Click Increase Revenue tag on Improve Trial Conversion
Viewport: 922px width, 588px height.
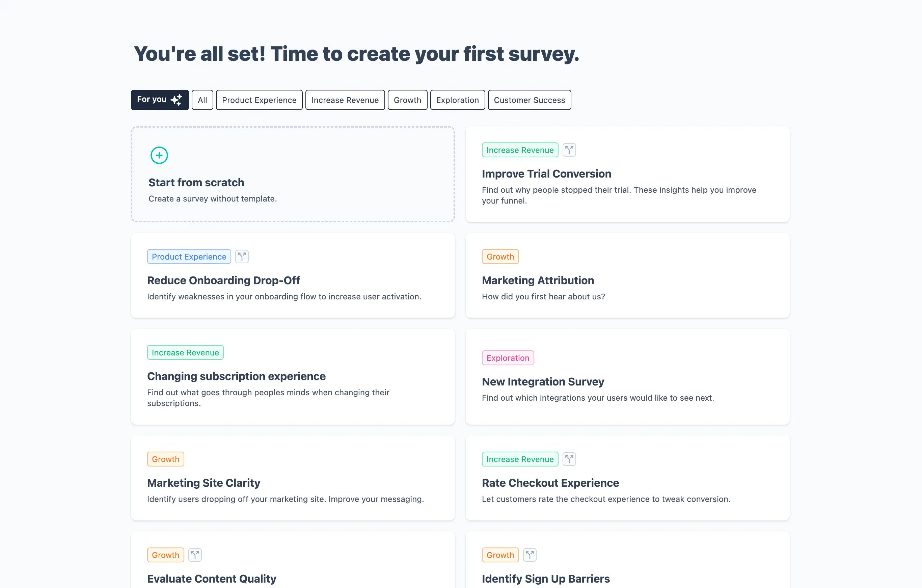tap(520, 150)
